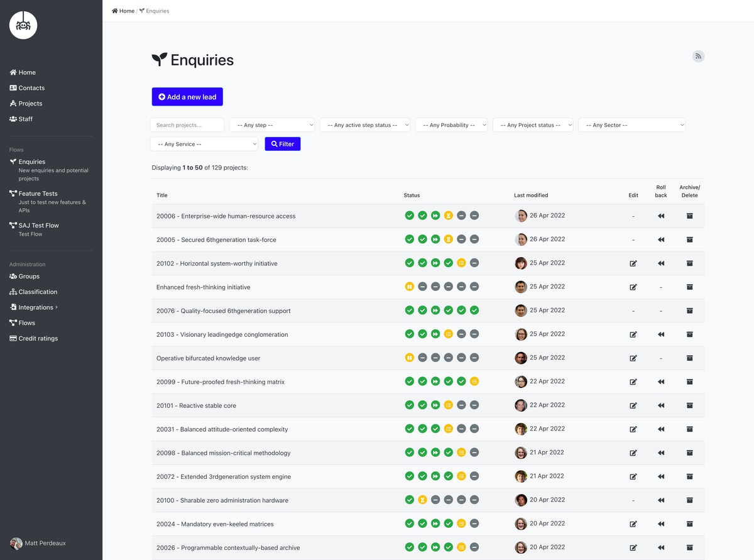Click the Add a new lead button
The width and height of the screenshot is (754, 560).
coord(187,97)
